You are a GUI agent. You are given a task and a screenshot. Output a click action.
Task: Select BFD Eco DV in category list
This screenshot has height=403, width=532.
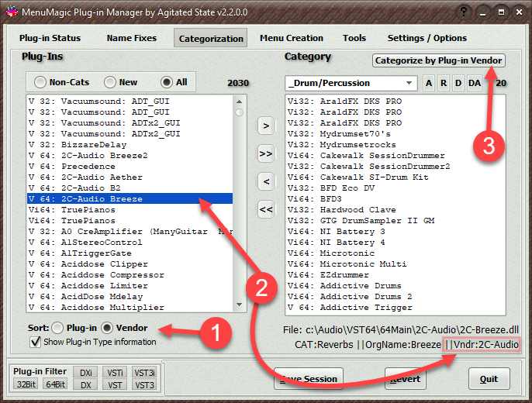[x=396, y=188]
